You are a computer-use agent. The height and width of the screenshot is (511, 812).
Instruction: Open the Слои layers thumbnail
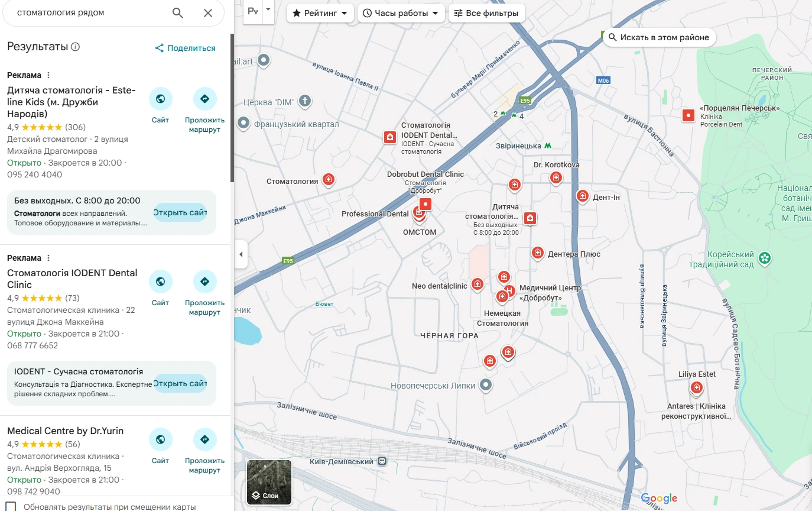[269, 482]
